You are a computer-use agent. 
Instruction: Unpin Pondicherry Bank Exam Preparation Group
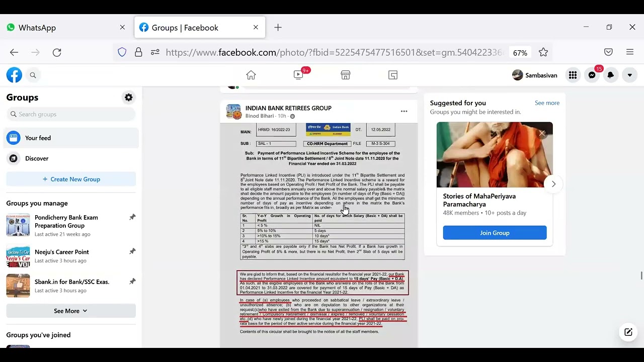132,217
